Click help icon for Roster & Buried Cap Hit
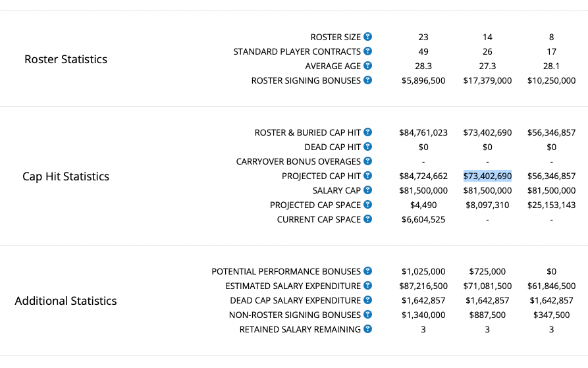This screenshot has width=588, height=368. 368,132
